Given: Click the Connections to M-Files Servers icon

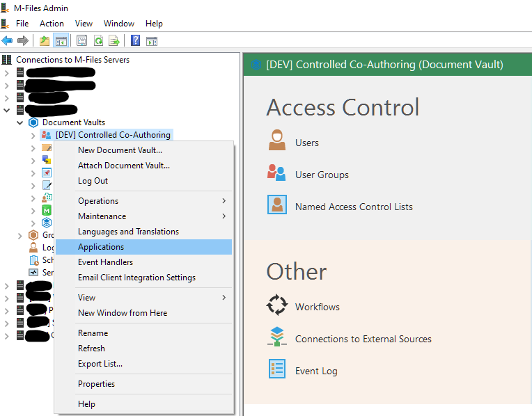Looking at the screenshot, I should 6,60.
